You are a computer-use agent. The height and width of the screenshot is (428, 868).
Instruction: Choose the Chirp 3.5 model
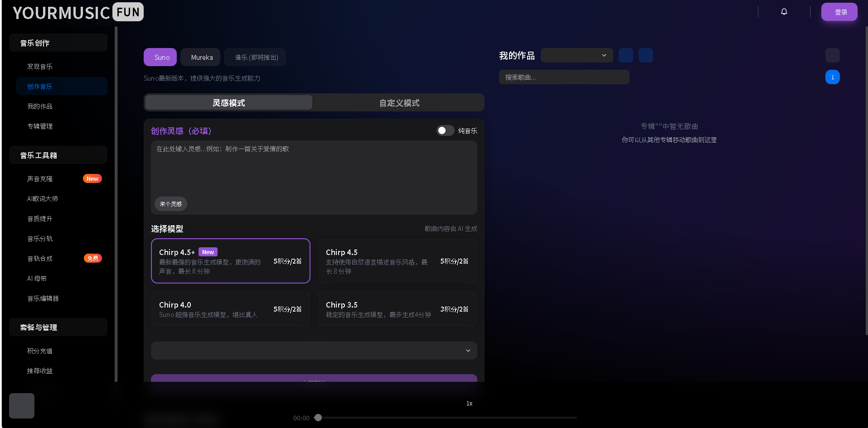[x=397, y=308]
